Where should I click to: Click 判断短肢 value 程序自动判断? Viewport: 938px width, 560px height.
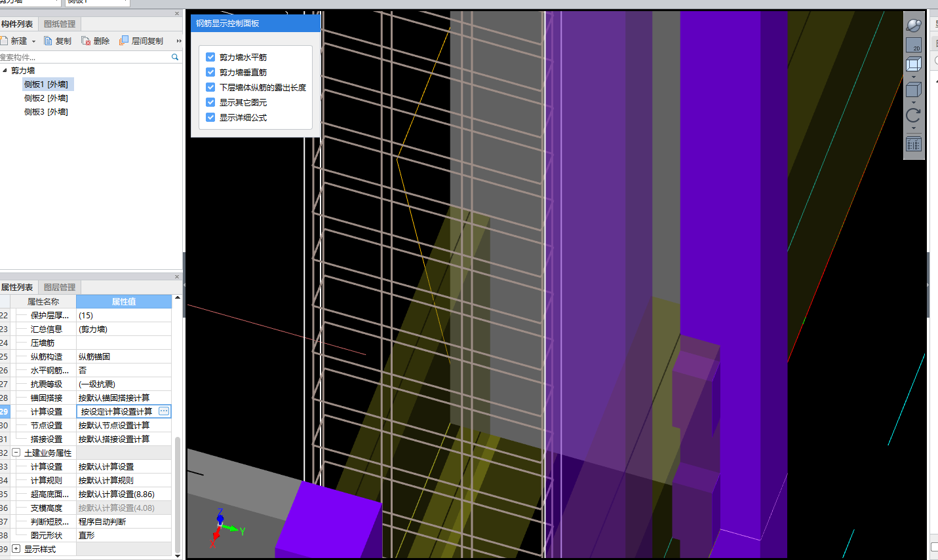tap(124, 521)
